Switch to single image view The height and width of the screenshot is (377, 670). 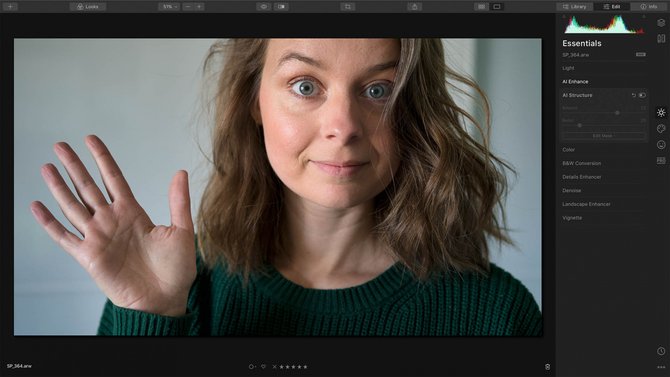(497, 6)
